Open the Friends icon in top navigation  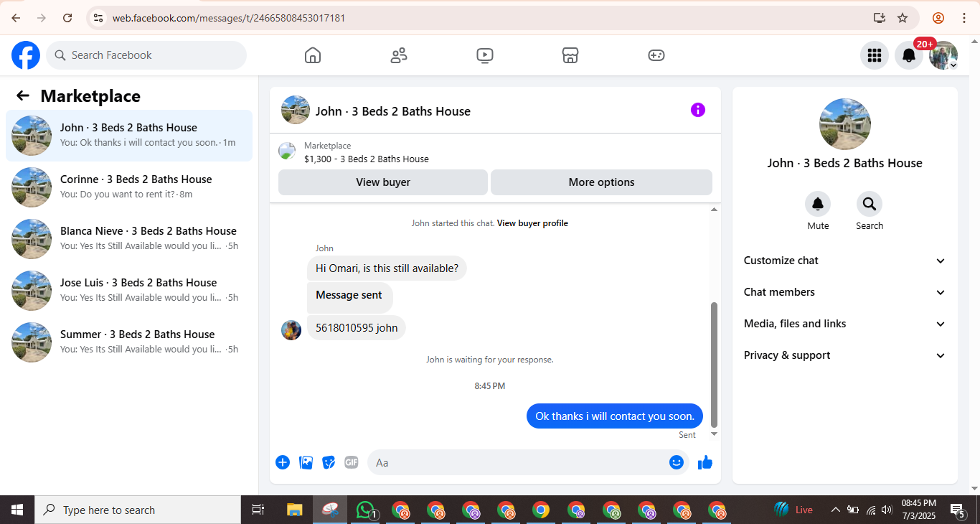399,55
